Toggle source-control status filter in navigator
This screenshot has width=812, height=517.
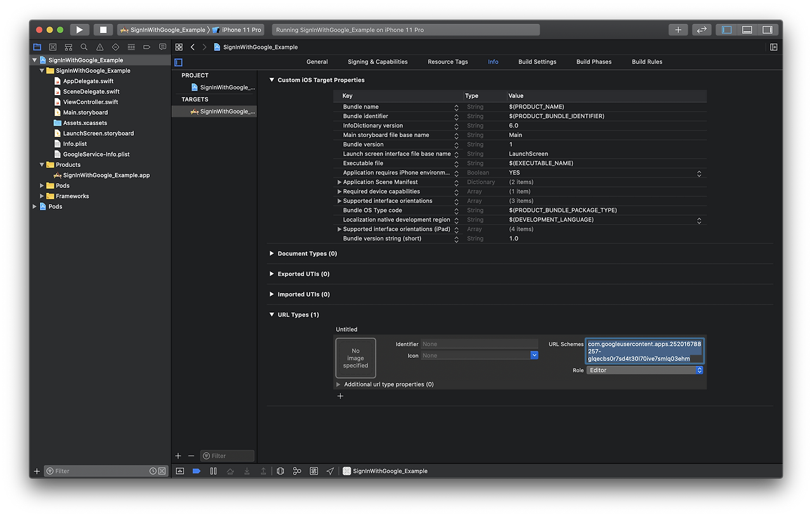pyautogui.click(x=162, y=471)
